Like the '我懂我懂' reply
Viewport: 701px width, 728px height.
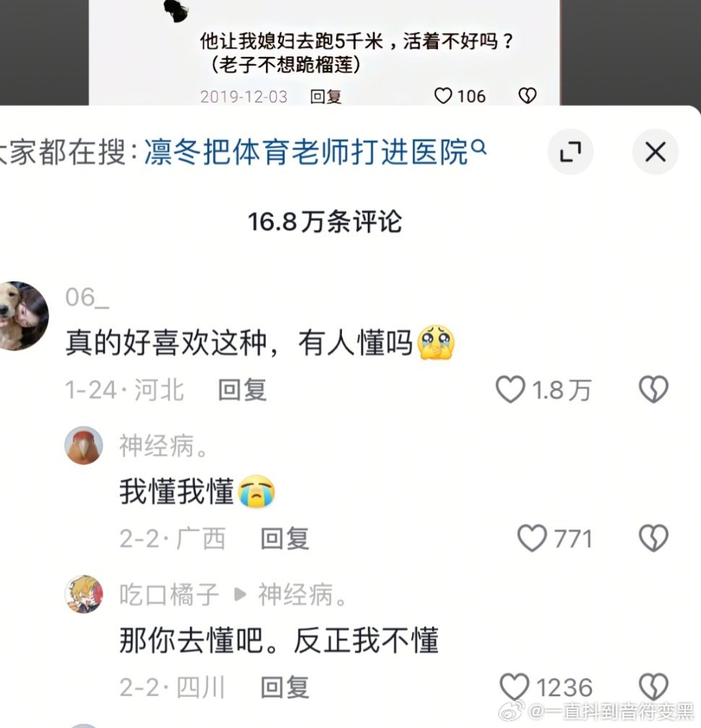[532, 538]
